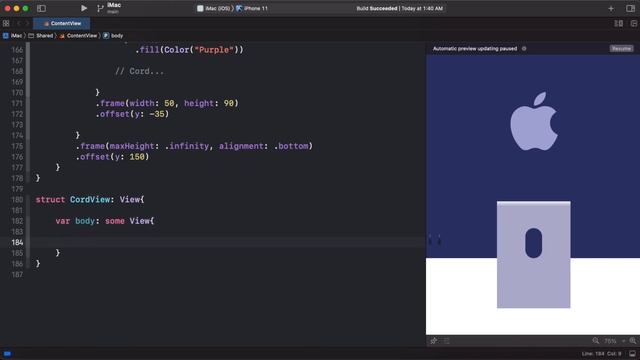Open Shared folder breadcrumb
The image size is (640, 360).
(41, 36)
